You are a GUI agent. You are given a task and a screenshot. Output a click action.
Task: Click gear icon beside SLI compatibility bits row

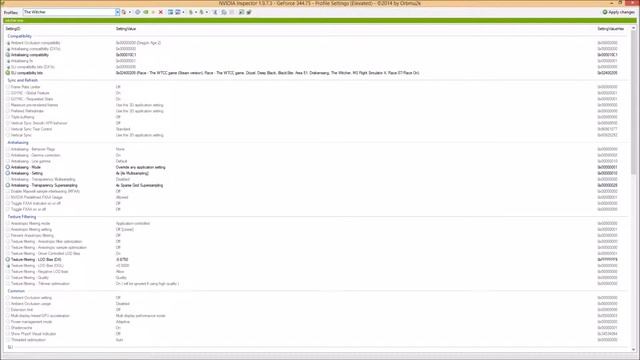click(8, 73)
